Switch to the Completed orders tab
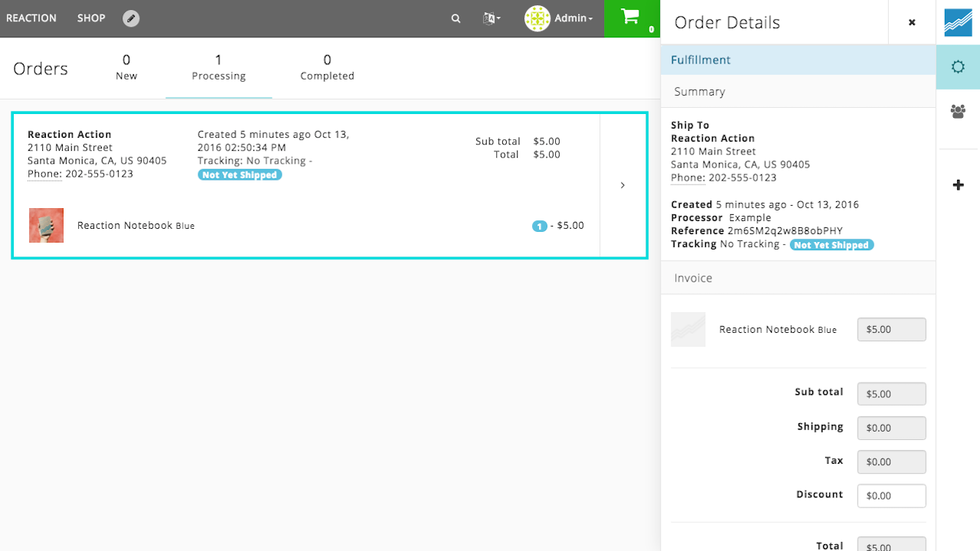980x551 pixels. tap(327, 67)
